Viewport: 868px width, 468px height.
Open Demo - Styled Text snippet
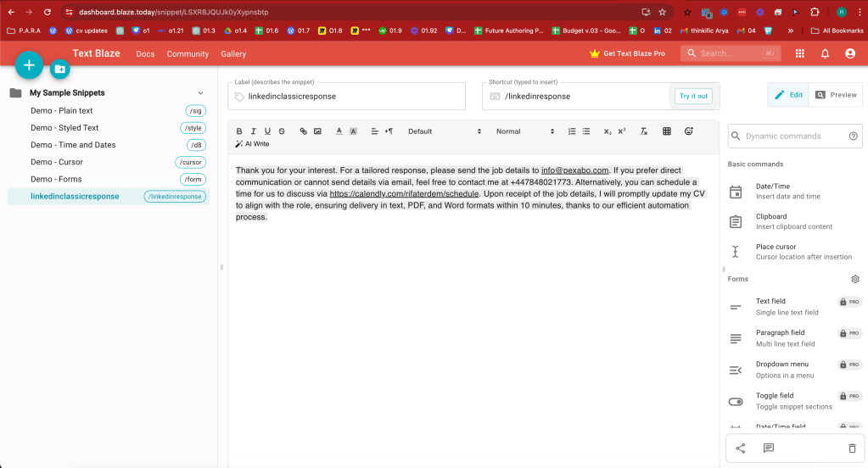click(109, 128)
